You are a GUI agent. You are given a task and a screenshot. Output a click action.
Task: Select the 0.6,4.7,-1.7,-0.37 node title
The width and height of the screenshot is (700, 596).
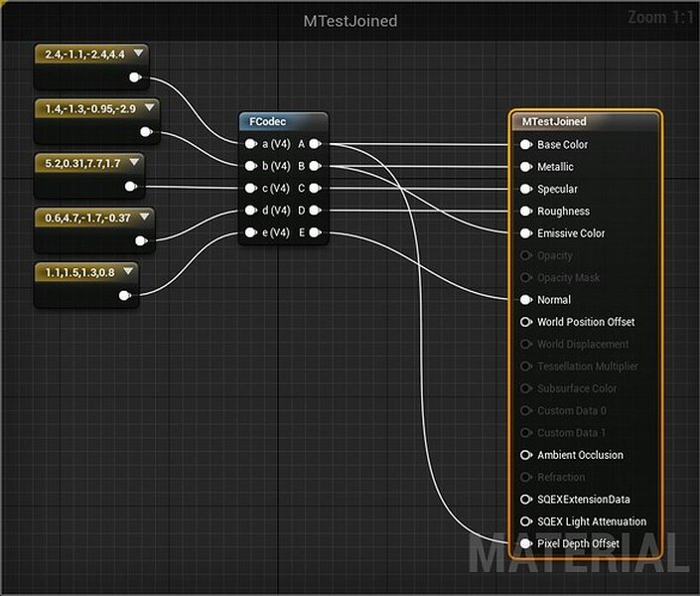point(87,218)
